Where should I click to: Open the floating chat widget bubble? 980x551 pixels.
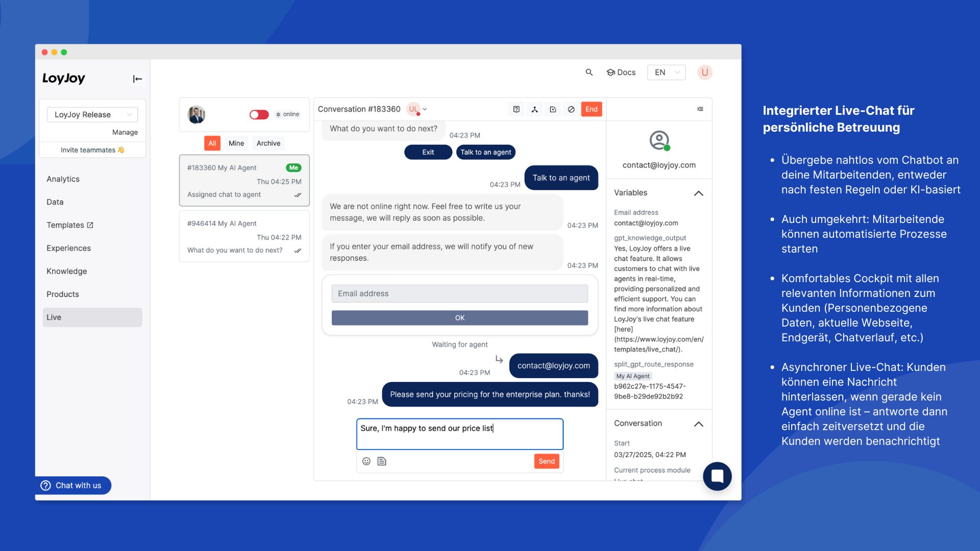(x=717, y=476)
